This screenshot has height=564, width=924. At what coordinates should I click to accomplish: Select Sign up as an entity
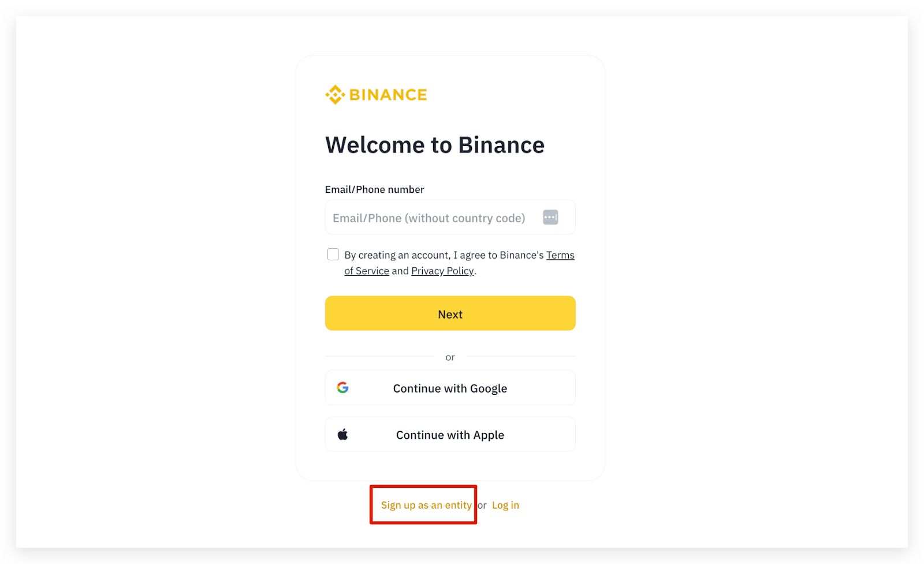click(426, 505)
